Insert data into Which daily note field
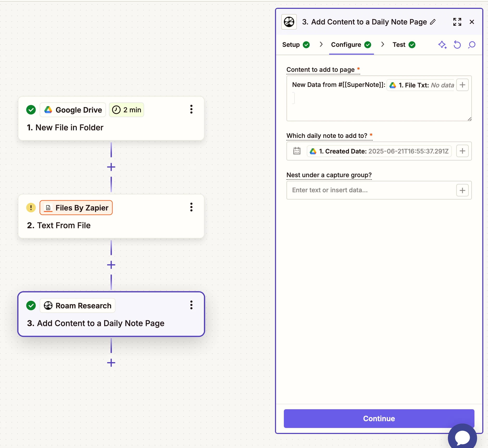 point(462,151)
